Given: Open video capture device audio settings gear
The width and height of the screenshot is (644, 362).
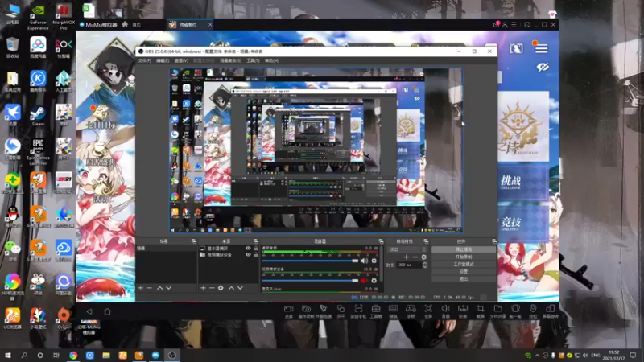Looking at the screenshot, I should tap(374, 281).
